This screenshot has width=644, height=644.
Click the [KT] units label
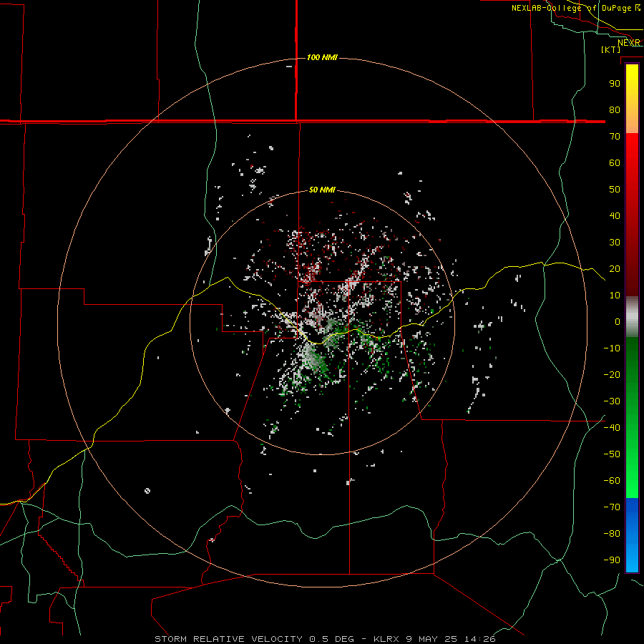(x=610, y=49)
